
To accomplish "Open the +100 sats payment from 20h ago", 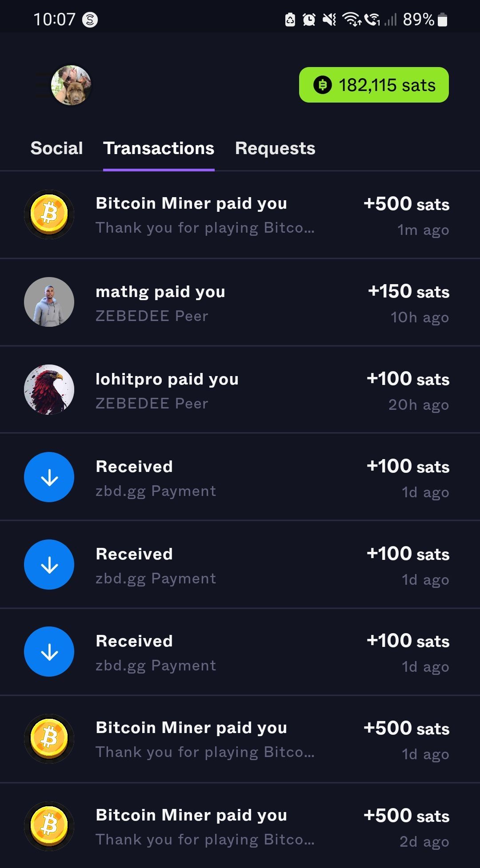I will click(408, 379).
